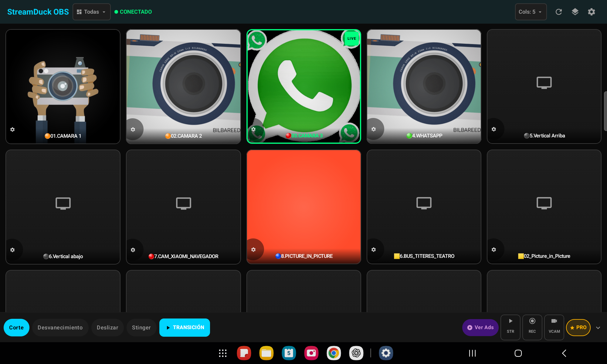Open the Todas filter dropdown
The height and width of the screenshot is (364, 607).
pyautogui.click(x=91, y=12)
